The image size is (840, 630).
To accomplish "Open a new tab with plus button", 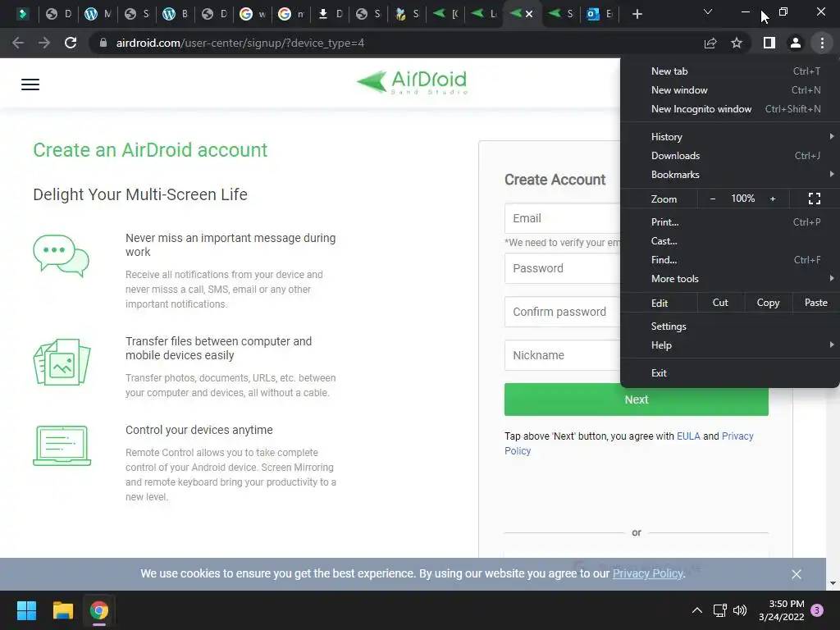I will pyautogui.click(x=637, y=14).
